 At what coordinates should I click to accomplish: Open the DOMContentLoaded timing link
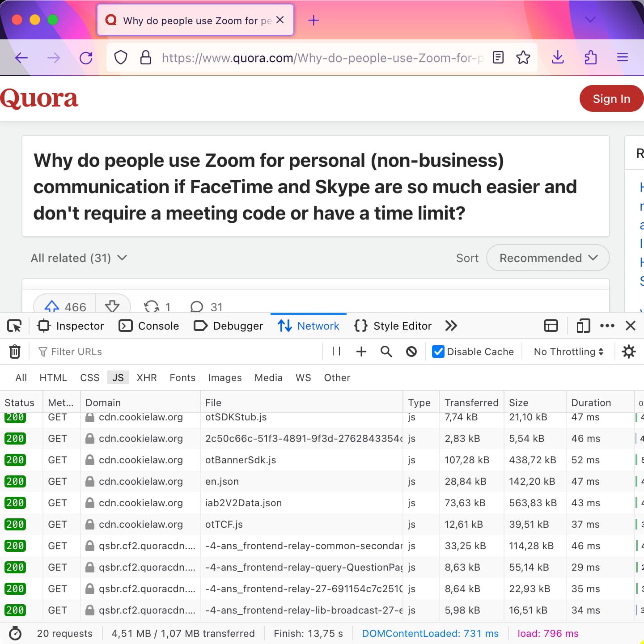coord(429,633)
